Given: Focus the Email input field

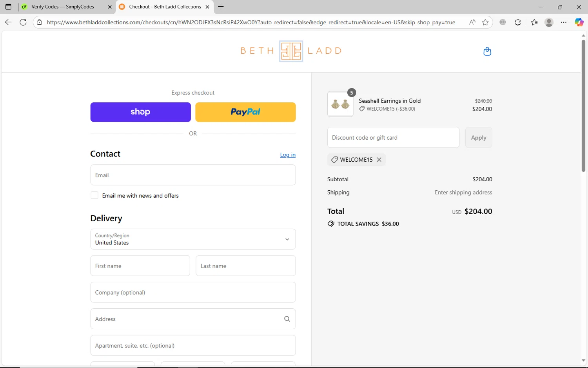Looking at the screenshot, I should pyautogui.click(x=193, y=175).
